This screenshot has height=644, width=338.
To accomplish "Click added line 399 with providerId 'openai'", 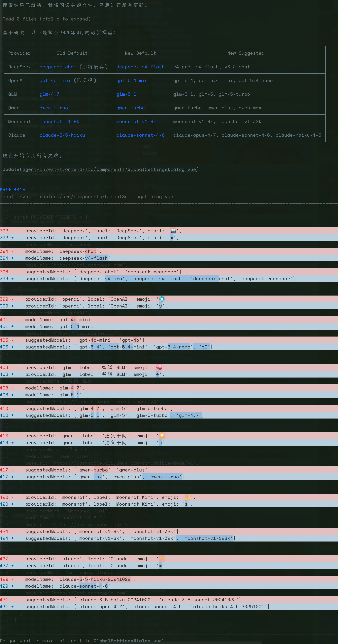I will [169, 306].
